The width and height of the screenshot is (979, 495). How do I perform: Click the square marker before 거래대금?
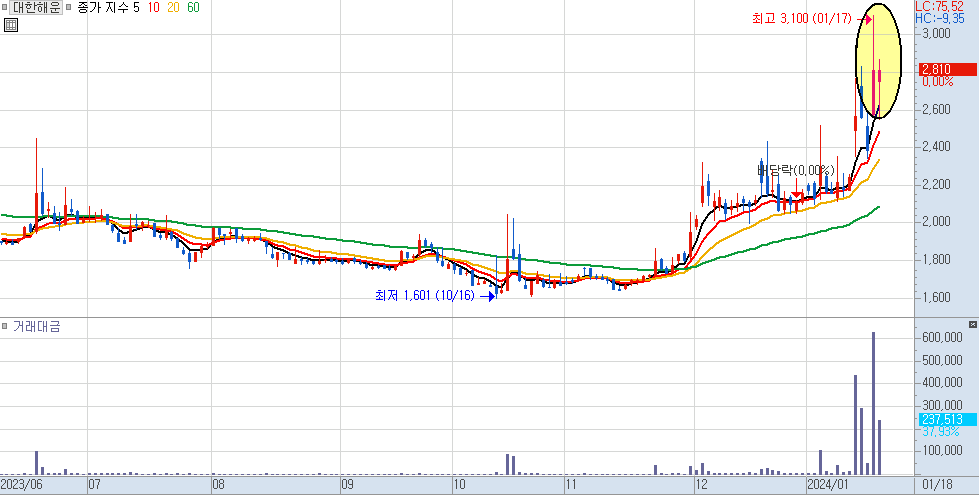(4, 326)
